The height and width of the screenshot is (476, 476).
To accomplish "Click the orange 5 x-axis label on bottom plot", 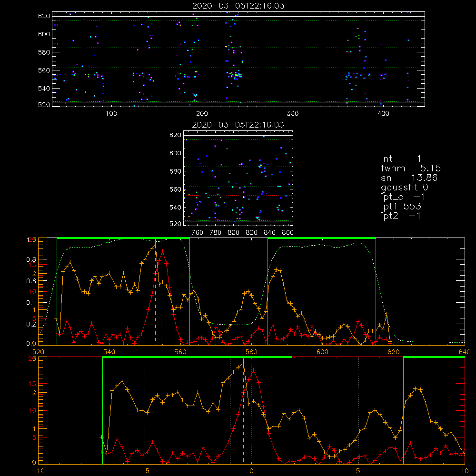I will (358, 471).
